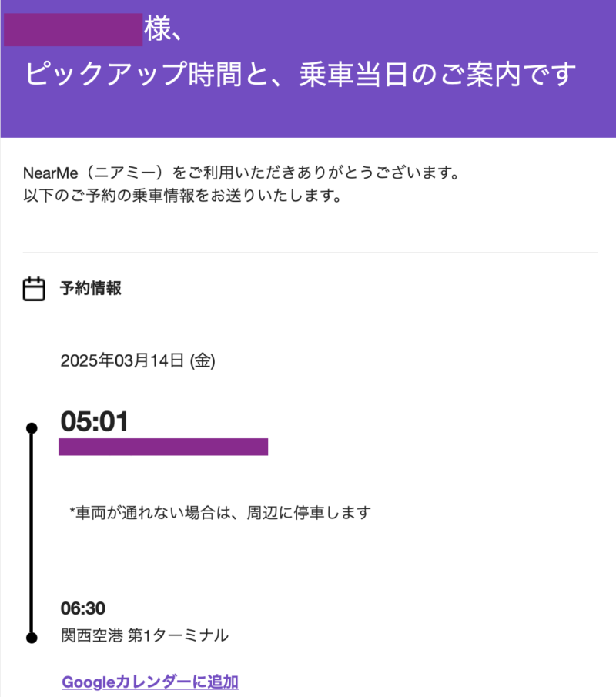Image resolution: width=616 pixels, height=697 pixels.
Task: Click the 車両が通れない場合は note
Action: [x=220, y=512]
